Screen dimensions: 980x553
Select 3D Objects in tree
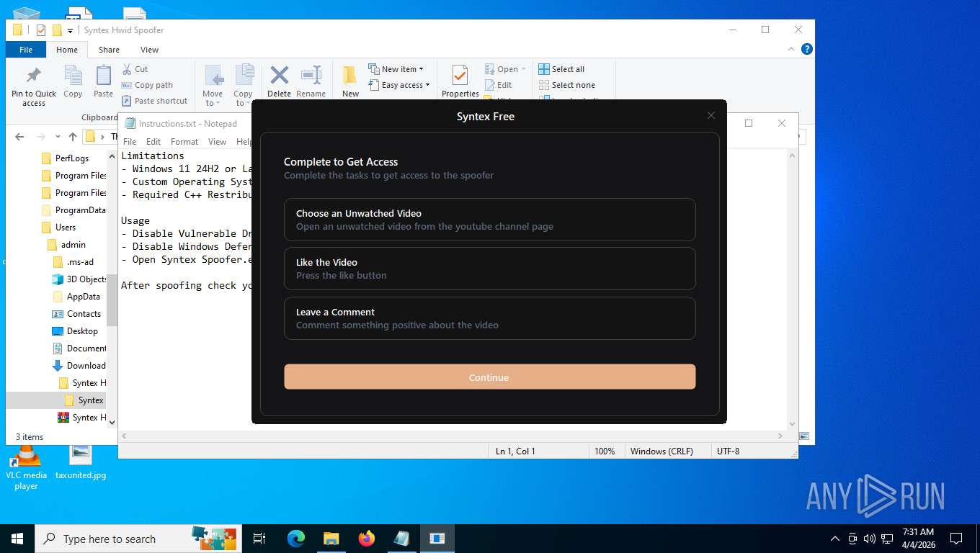click(x=79, y=279)
